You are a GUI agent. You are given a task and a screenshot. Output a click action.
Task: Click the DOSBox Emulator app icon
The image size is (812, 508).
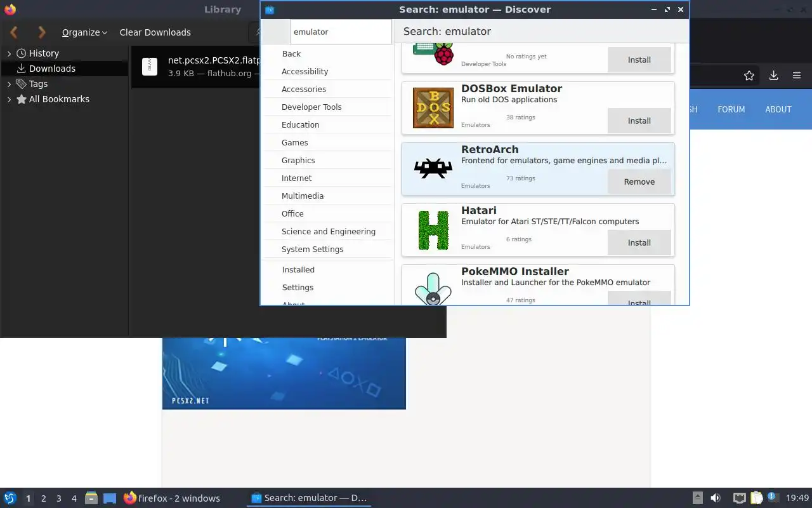point(433,108)
